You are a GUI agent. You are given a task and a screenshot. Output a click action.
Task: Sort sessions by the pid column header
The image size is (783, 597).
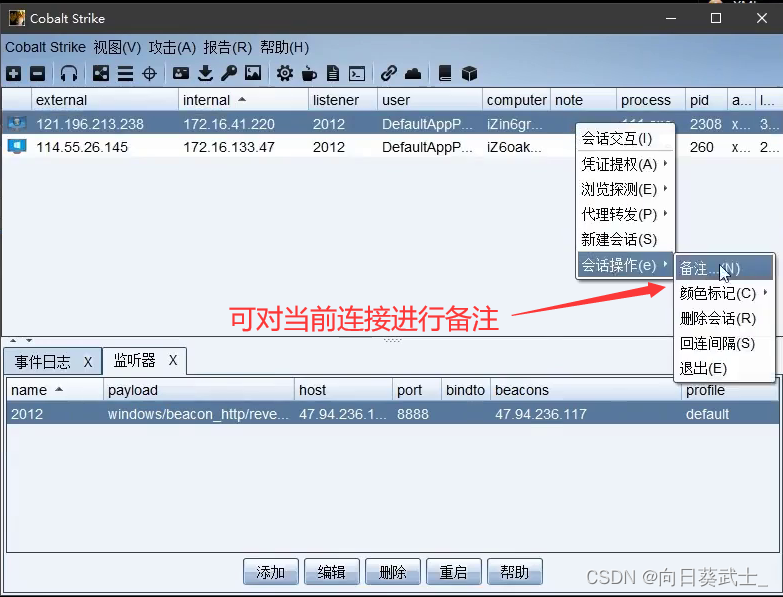tap(706, 100)
